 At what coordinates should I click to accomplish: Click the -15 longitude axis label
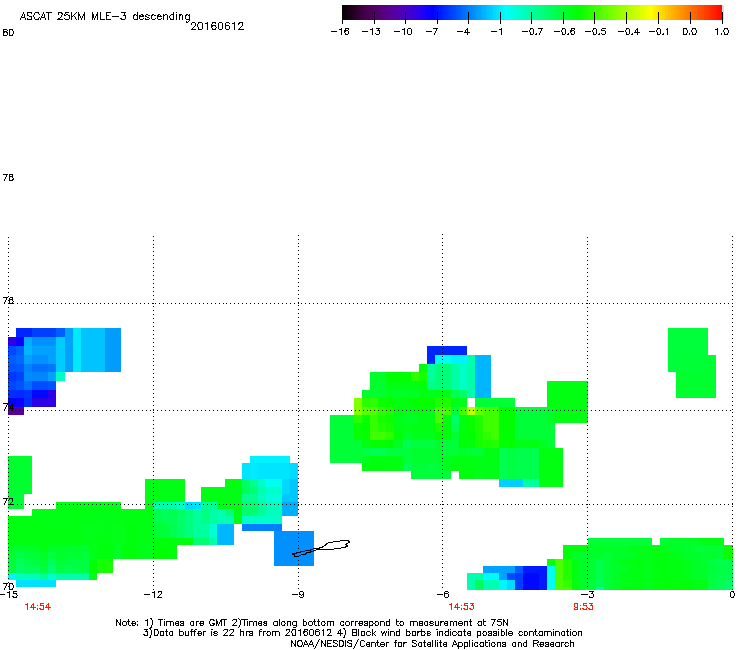[8, 594]
